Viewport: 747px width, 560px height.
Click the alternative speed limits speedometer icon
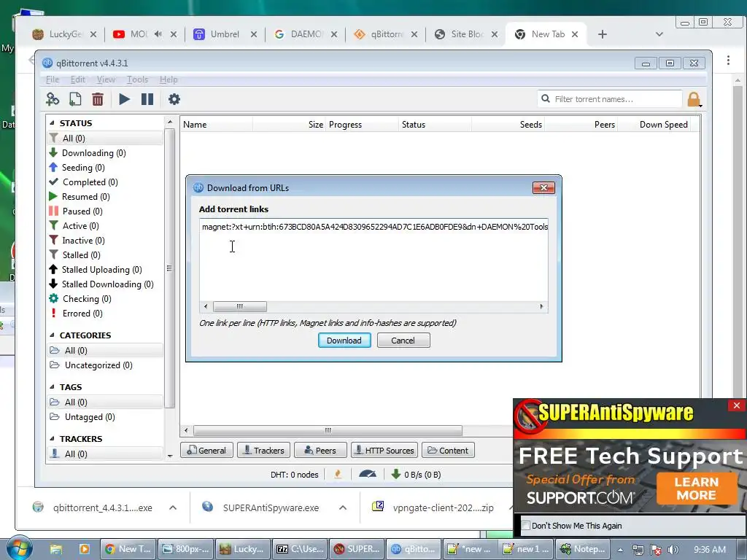368,474
